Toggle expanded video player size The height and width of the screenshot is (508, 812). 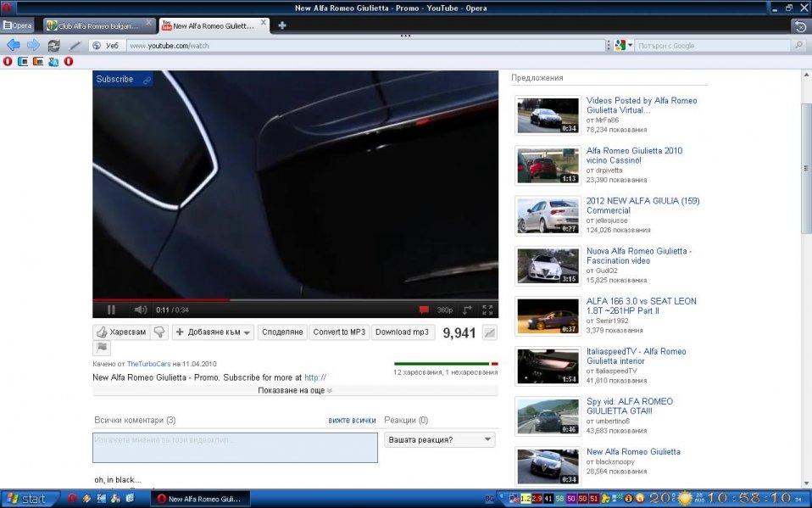467,310
